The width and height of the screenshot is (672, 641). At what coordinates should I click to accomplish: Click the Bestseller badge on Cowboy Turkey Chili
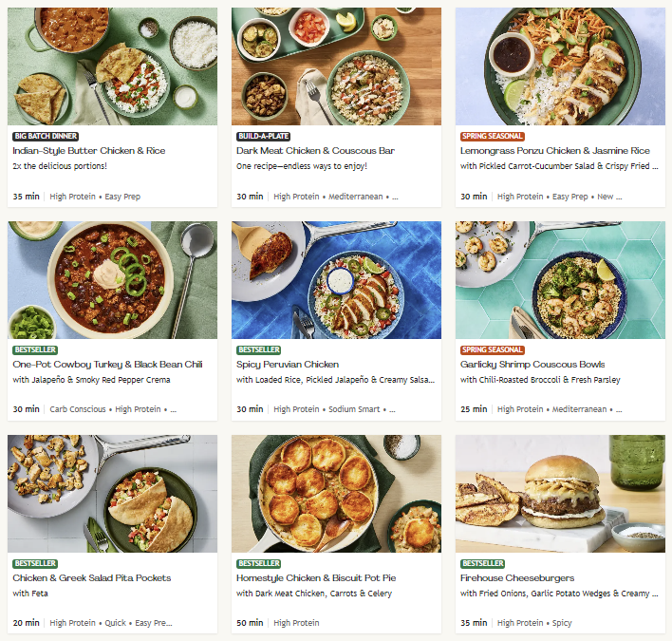35,350
